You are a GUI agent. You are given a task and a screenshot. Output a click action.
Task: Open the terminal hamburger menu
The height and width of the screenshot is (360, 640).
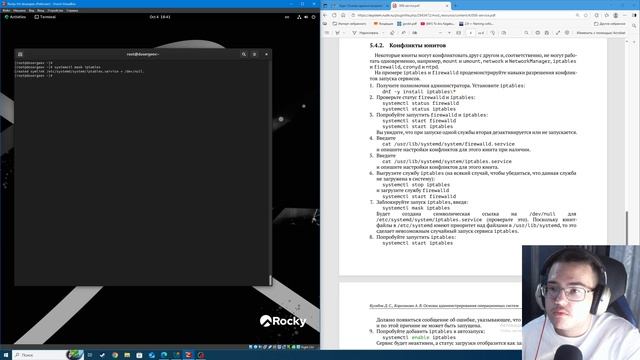[x=254, y=54]
